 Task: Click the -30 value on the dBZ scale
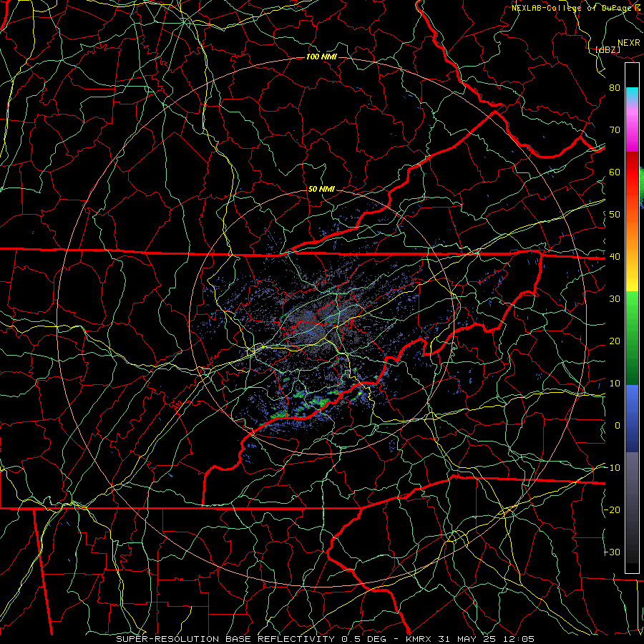pos(612,552)
